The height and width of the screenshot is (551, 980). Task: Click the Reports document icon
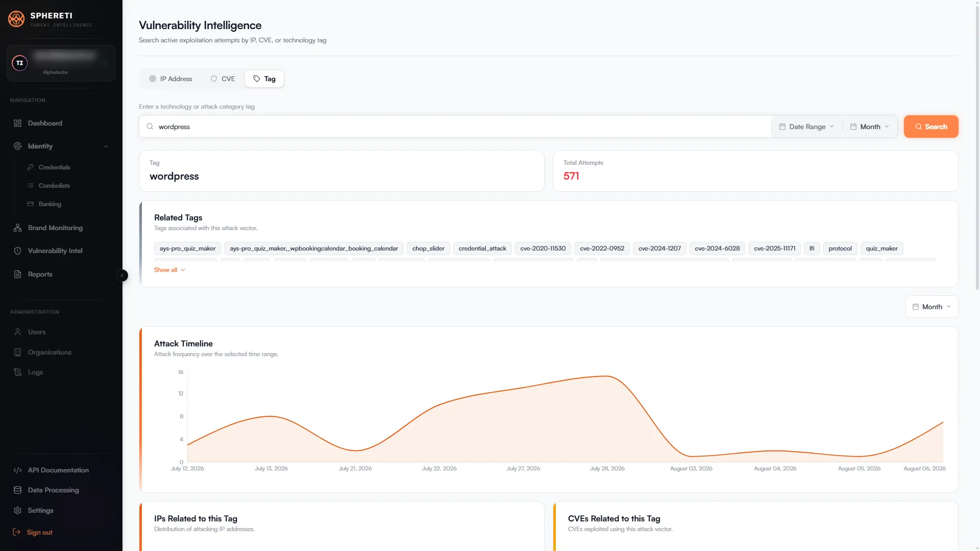17,274
